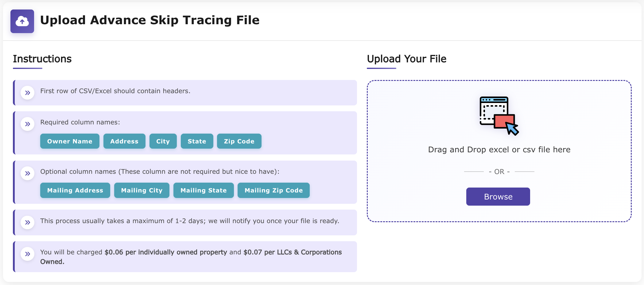Select the Mailing State column chip

pyautogui.click(x=203, y=190)
